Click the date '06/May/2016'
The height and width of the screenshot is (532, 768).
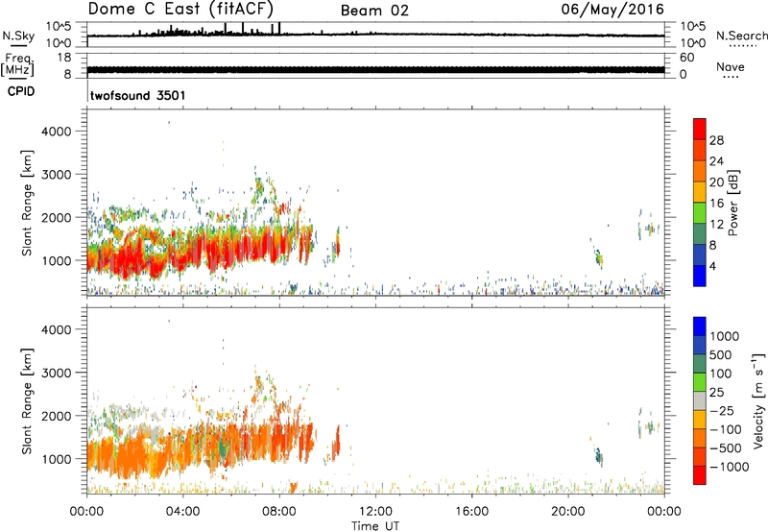612,9
